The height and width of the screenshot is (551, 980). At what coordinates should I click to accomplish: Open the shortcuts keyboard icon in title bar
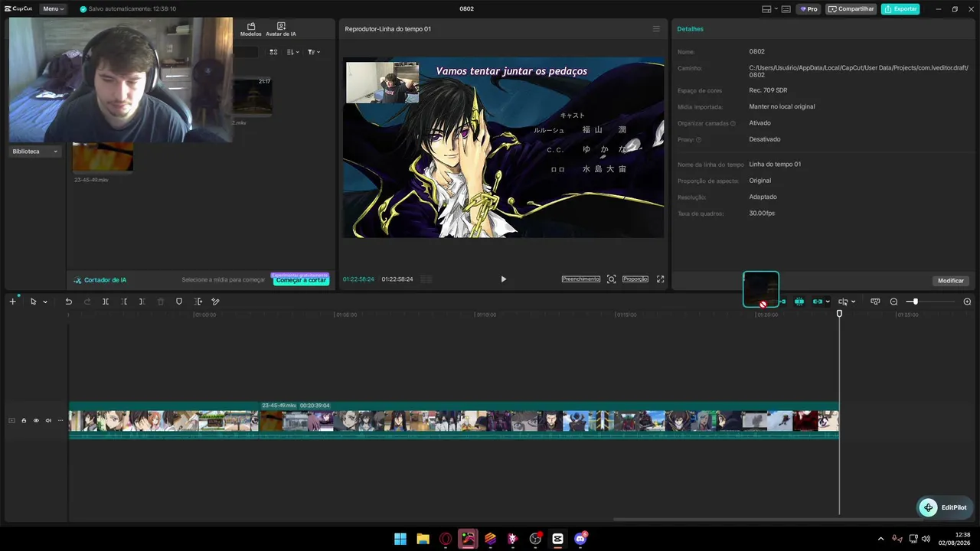[786, 9]
